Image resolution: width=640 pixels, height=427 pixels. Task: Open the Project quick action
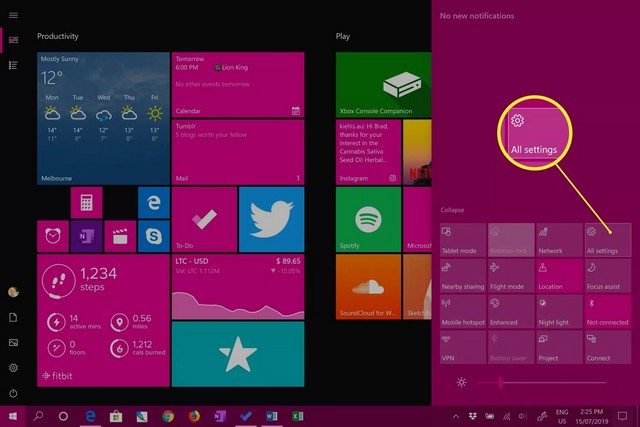[x=559, y=347]
